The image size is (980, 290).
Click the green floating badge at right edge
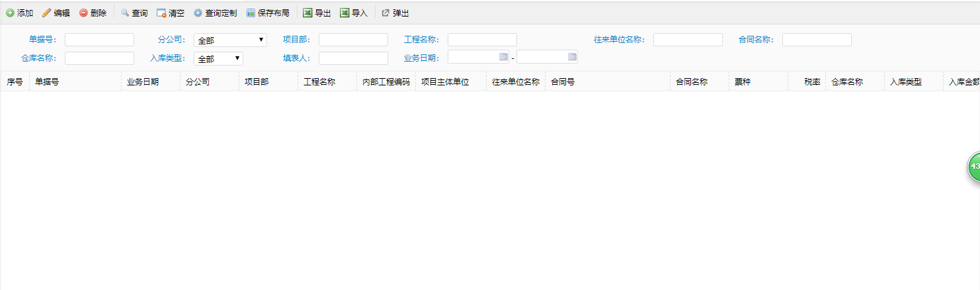[x=974, y=166]
